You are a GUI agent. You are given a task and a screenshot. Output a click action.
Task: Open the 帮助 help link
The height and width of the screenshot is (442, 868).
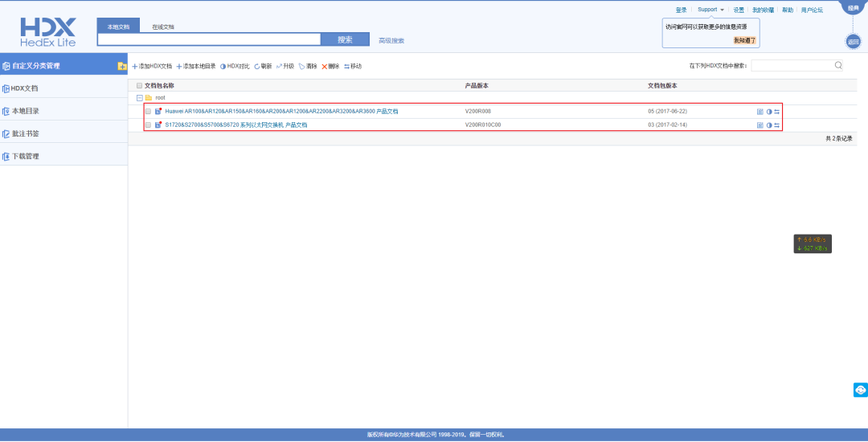tap(788, 10)
